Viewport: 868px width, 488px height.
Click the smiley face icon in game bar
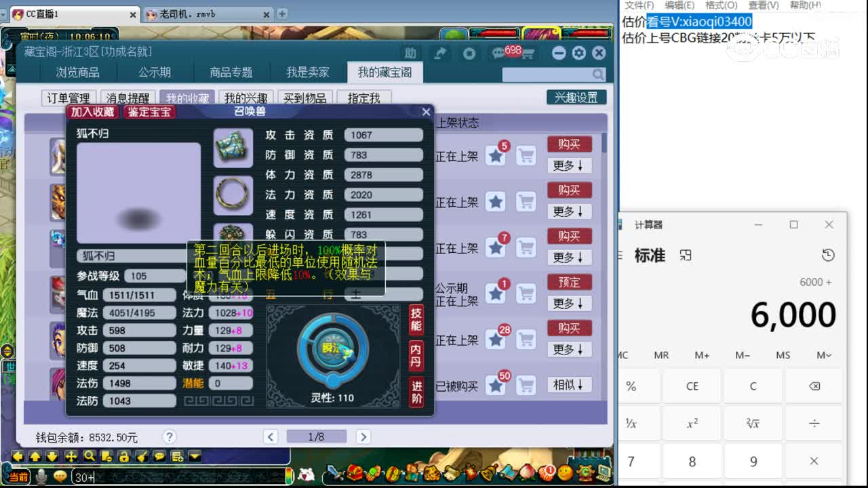coord(565,472)
